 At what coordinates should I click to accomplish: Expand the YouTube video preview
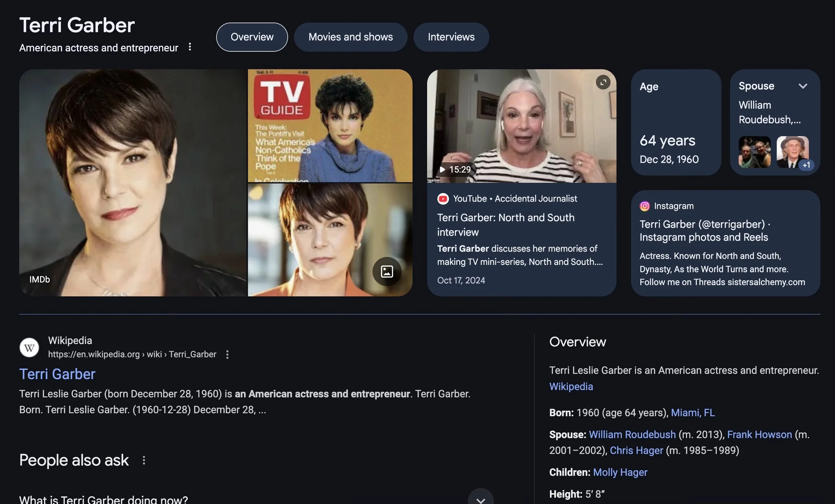point(603,82)
